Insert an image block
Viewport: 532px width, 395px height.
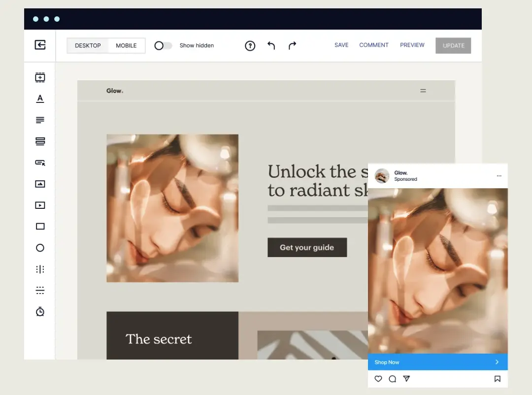coord(40,184)
